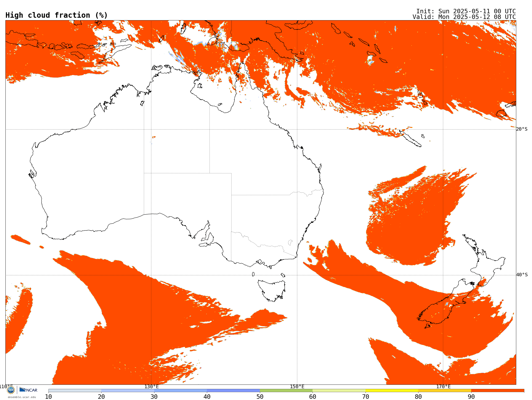Viewport: 532px width, 400px height.
Task: Click the 170°E longitude label
Action: coord(443,387)
